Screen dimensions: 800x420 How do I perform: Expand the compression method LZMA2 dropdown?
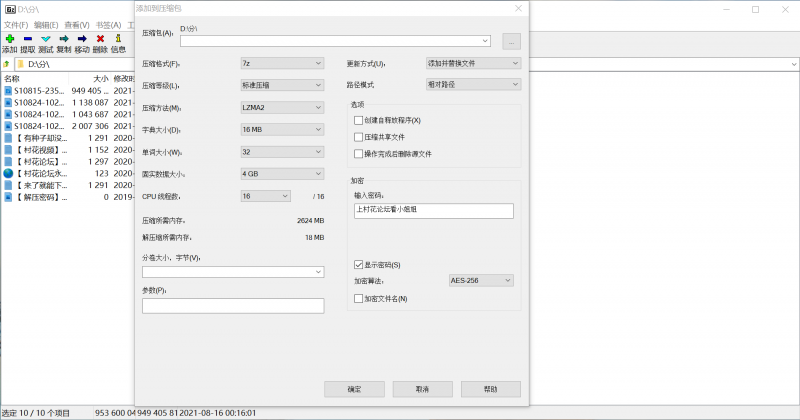click(x=281, y=108)
